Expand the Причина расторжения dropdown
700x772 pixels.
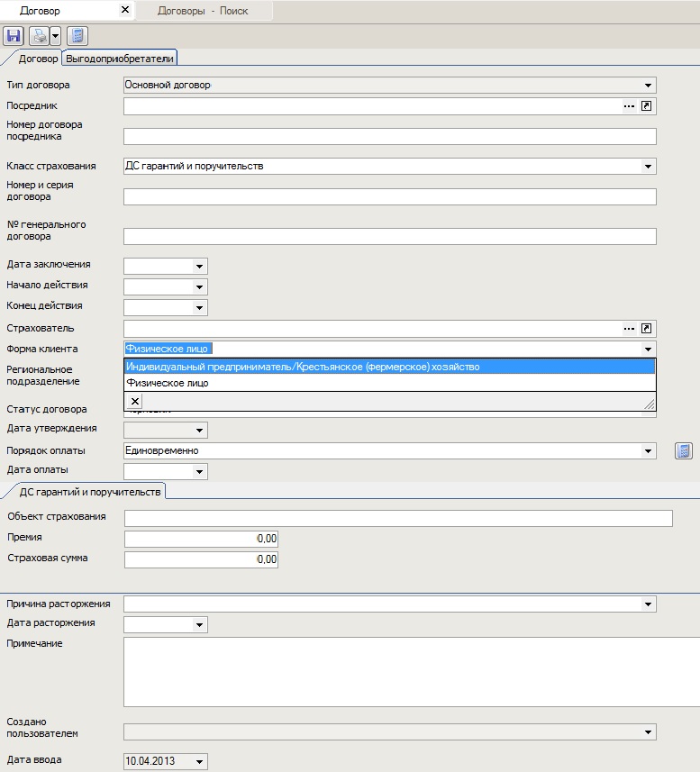[648, 604]
